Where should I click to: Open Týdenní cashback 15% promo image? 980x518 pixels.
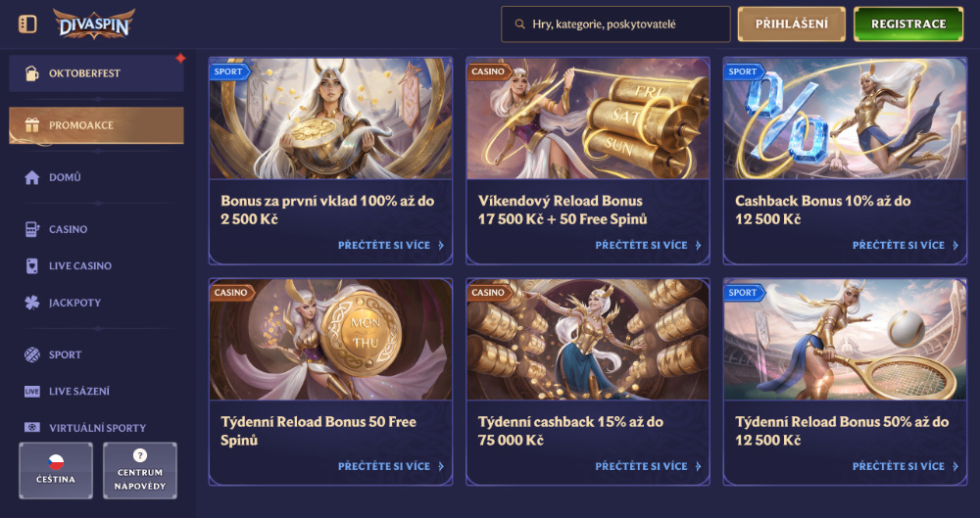coord(588,339)
